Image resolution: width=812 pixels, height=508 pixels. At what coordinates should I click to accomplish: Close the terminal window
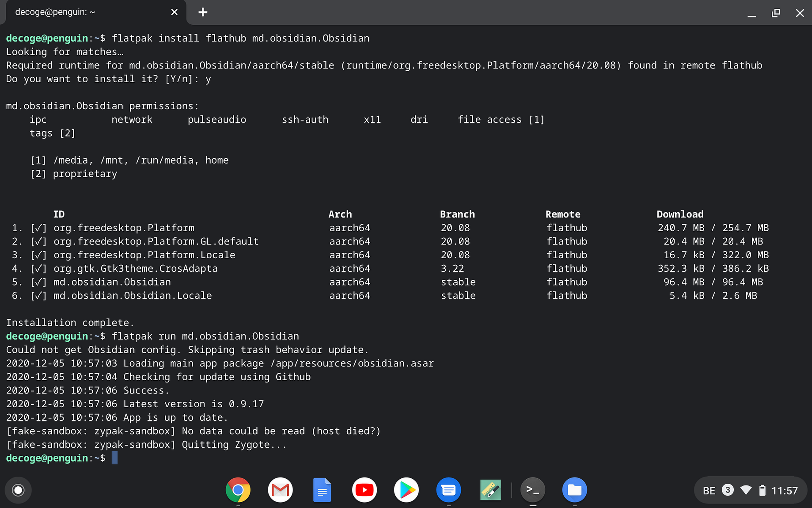[800, 13]
